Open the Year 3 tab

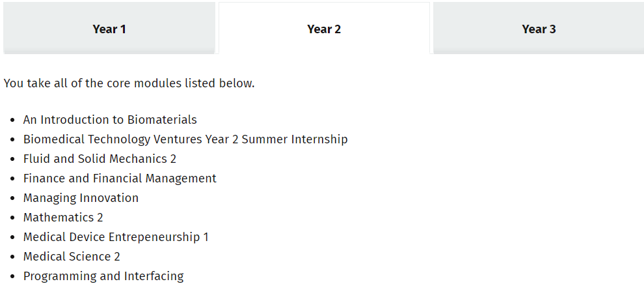click(x=539, y=29)
